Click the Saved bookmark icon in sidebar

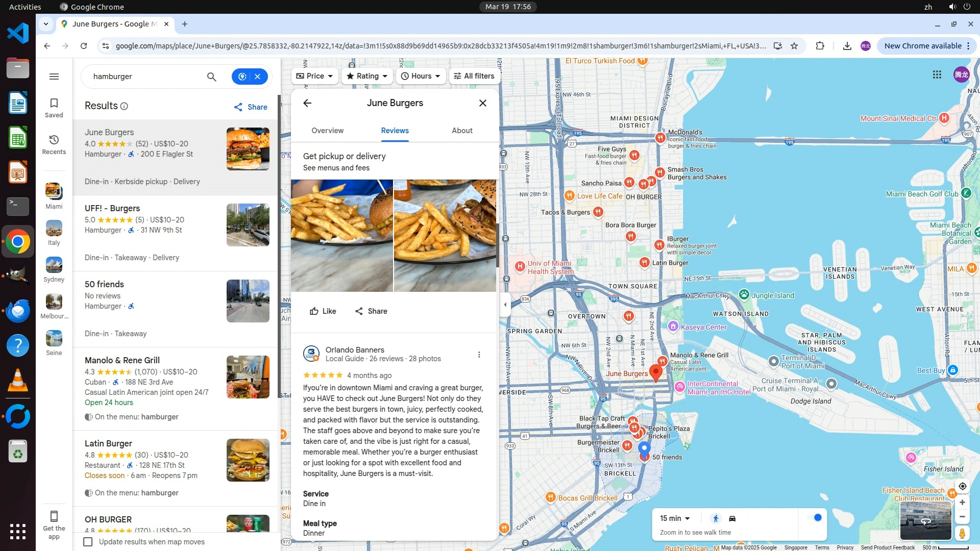54,107
